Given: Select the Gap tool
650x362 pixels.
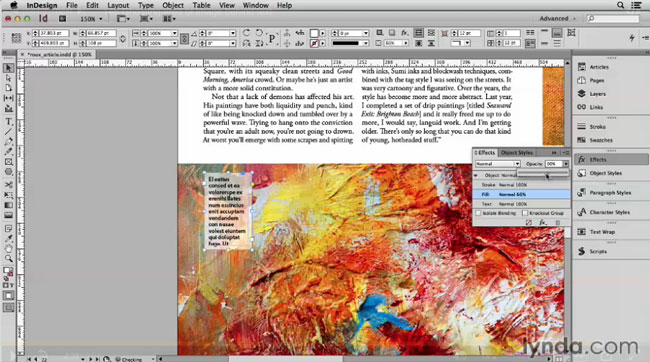Looking at the screenshot, I should tap(8, 98).
